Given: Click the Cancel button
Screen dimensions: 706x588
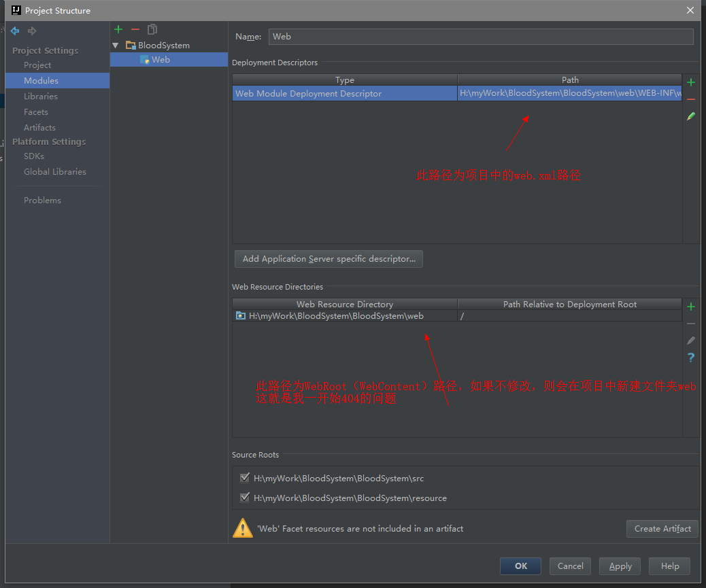Looking at the screenshot, I should tap(570, 566).
